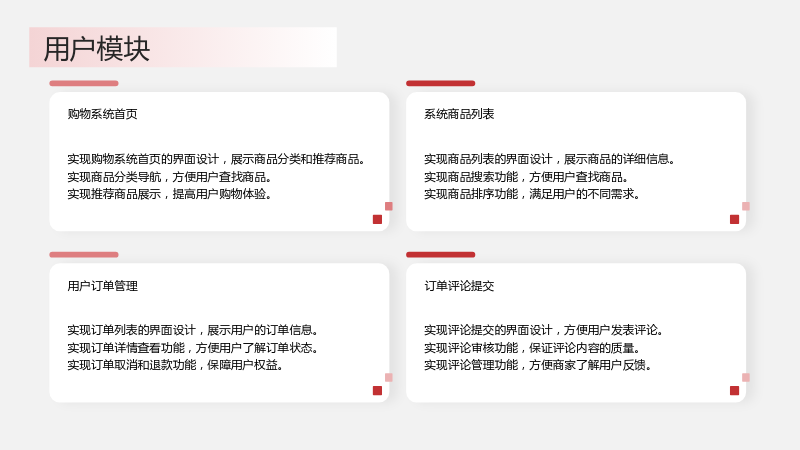Click the pink accent bar above 用户订单管理
The height and width of the screenshot is (450, 800).
tap(84, 255)
